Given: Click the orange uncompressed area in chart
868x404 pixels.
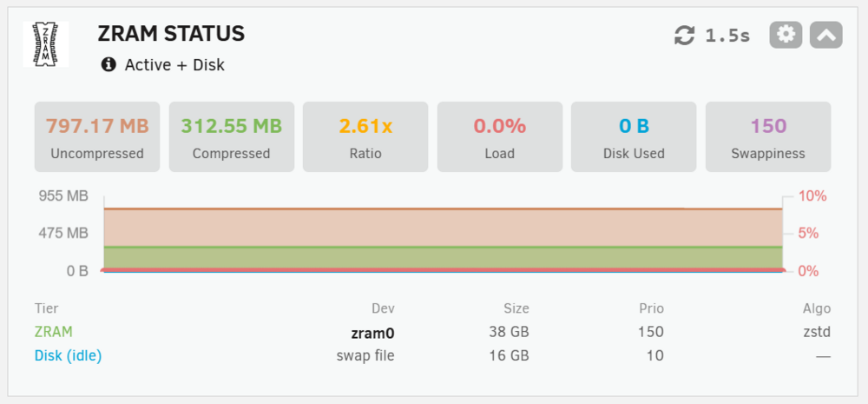Looking at the screenshot, I should (x=443, y=228).
